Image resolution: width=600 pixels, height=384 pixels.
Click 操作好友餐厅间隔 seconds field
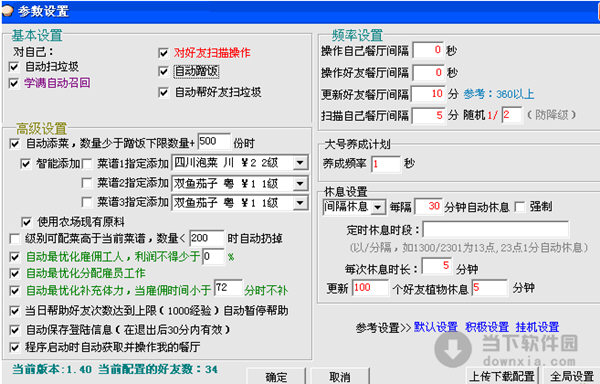coord(428,72)
